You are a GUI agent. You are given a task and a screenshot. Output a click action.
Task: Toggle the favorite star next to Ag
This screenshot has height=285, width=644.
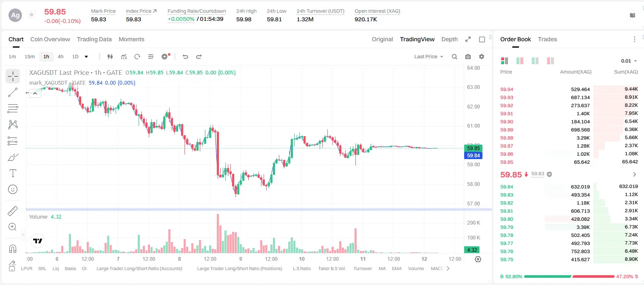pos(31,15)
